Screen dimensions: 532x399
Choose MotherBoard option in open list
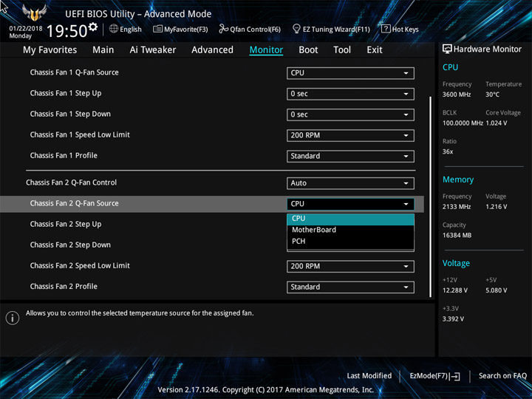point(350,230)
